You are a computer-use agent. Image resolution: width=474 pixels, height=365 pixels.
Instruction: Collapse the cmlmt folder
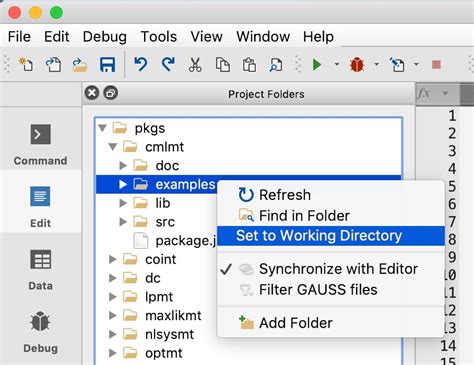point(113,147)
